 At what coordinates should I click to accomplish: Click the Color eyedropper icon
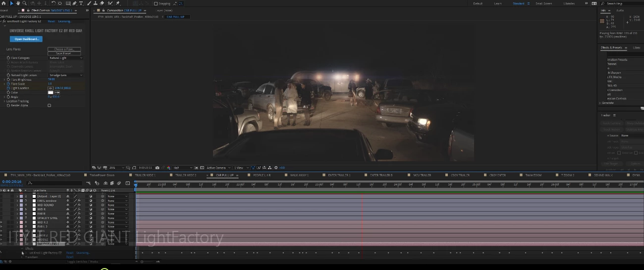(x=57, y=92)
